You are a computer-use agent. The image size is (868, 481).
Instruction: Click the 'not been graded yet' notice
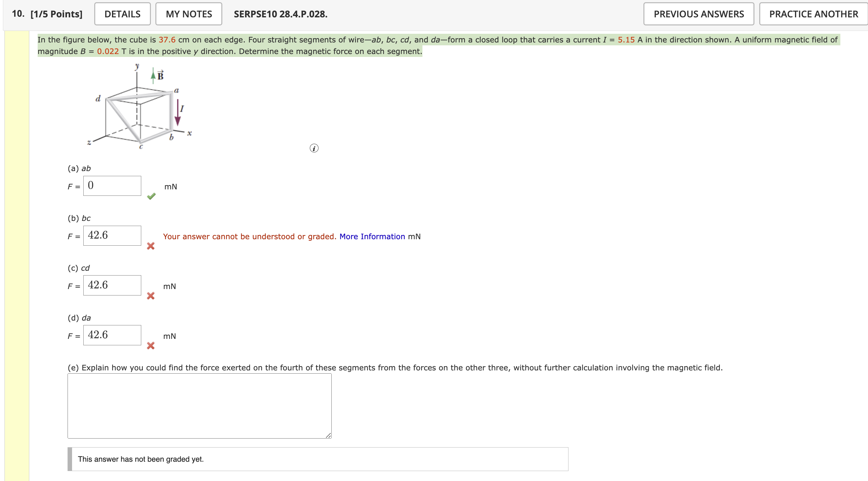point(141,459)
